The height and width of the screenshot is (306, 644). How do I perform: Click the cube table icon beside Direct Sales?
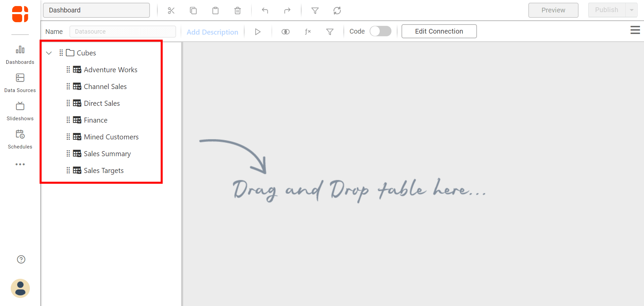click(x=77, y=103)
